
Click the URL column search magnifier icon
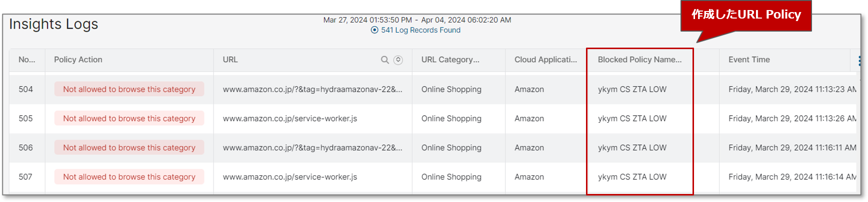point(384,60)
